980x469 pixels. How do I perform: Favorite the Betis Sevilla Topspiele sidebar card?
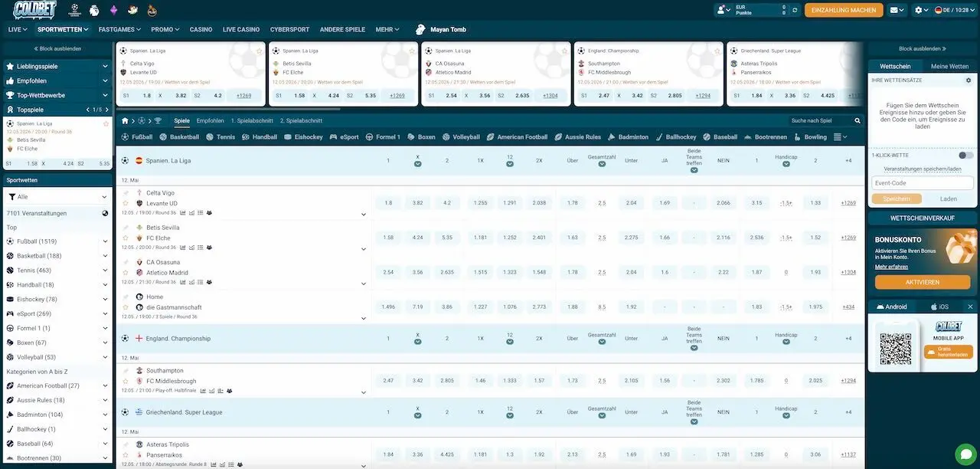point(106,123)
